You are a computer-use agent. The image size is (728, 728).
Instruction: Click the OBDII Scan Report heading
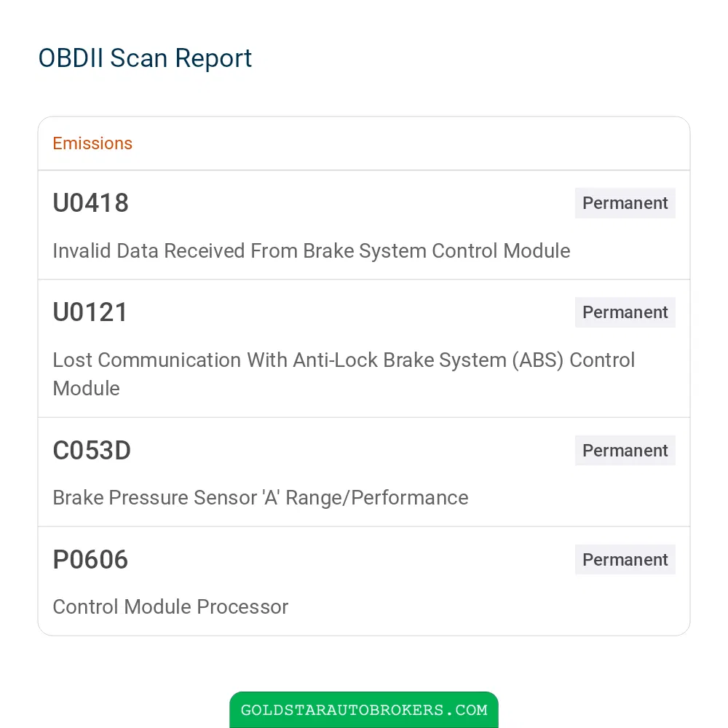[x=145, y=58]
